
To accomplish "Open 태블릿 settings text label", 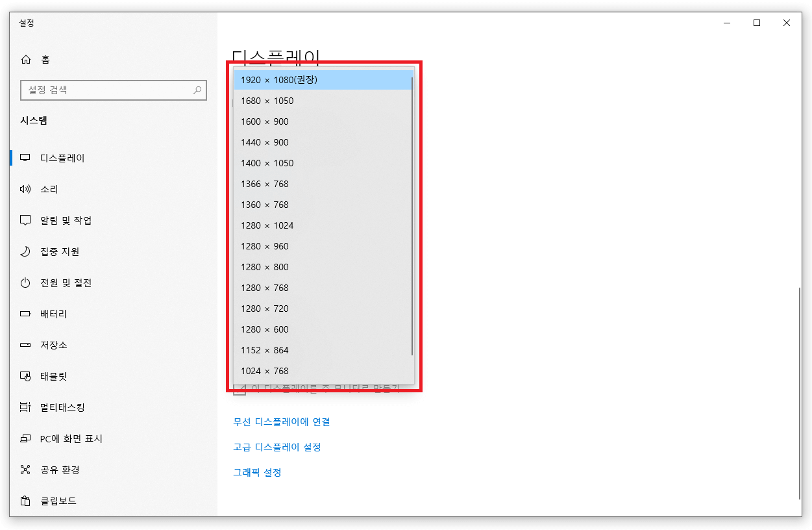I will point(53,376).
